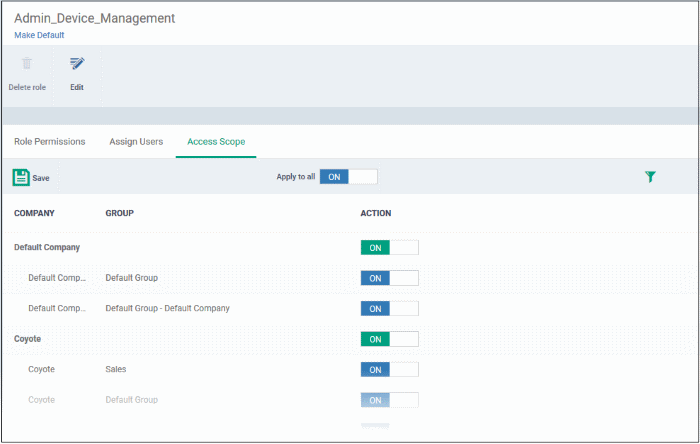Toggle the Coyote Default Group switch
This screenshot has height=444, width=700.
pyautogui.click(x=389, y=400)
